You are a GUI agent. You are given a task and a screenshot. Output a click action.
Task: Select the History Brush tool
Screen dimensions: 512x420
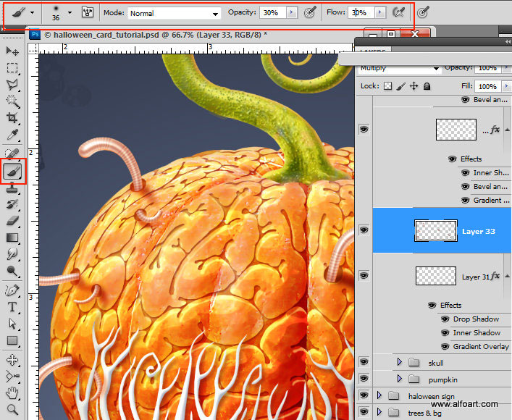pyautogui.click(x=12, y=204)
